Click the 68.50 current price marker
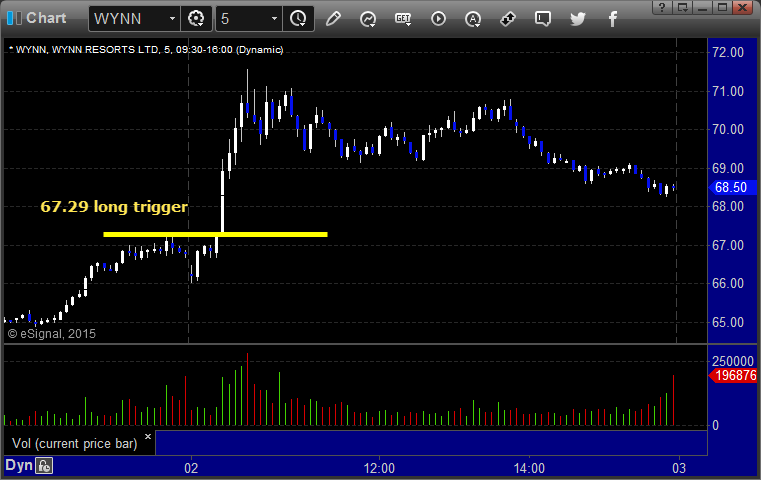Screen dimensions: 761x480 [733, 187]
